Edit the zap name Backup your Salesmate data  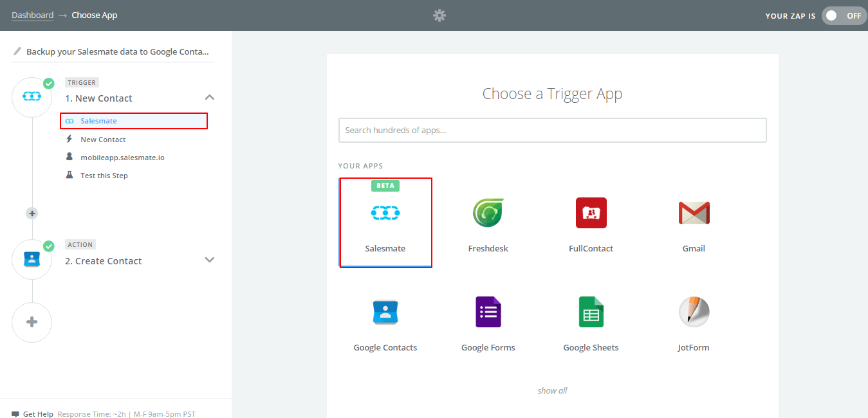pos(118,51)
